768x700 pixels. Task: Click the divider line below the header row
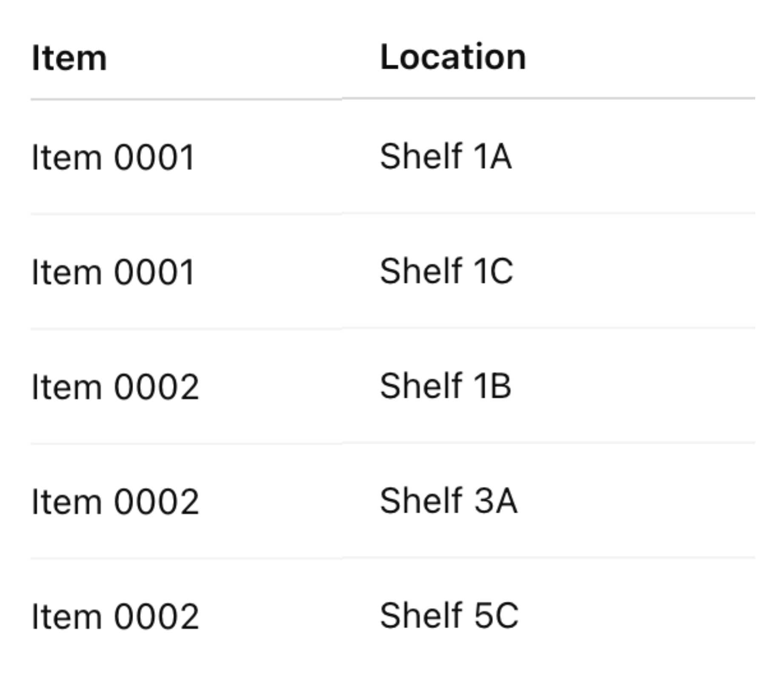point(392,99)
